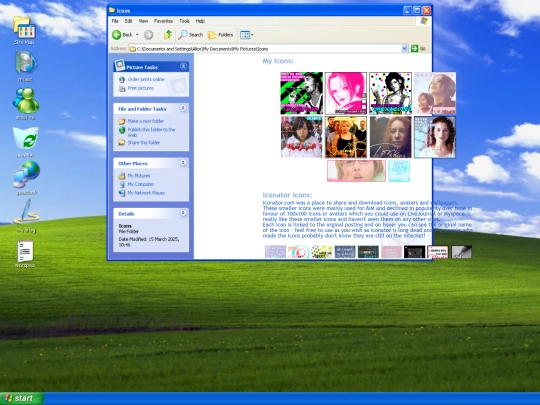Image resolution: width=540 pixels, height=405 pixels.
Task: Open the File menu
Action: click(115, 21)
